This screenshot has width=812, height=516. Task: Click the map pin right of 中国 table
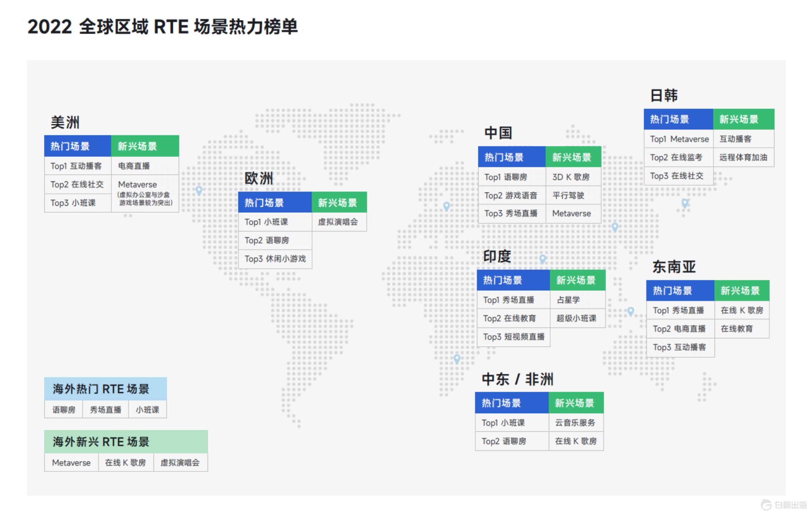[615, 226]
